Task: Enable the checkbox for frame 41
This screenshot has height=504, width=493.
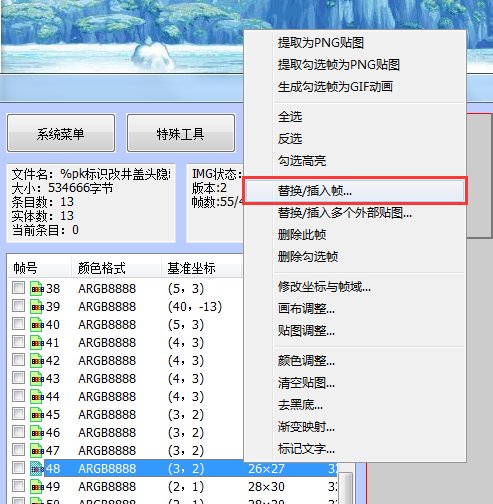Action: click(18, 342)
